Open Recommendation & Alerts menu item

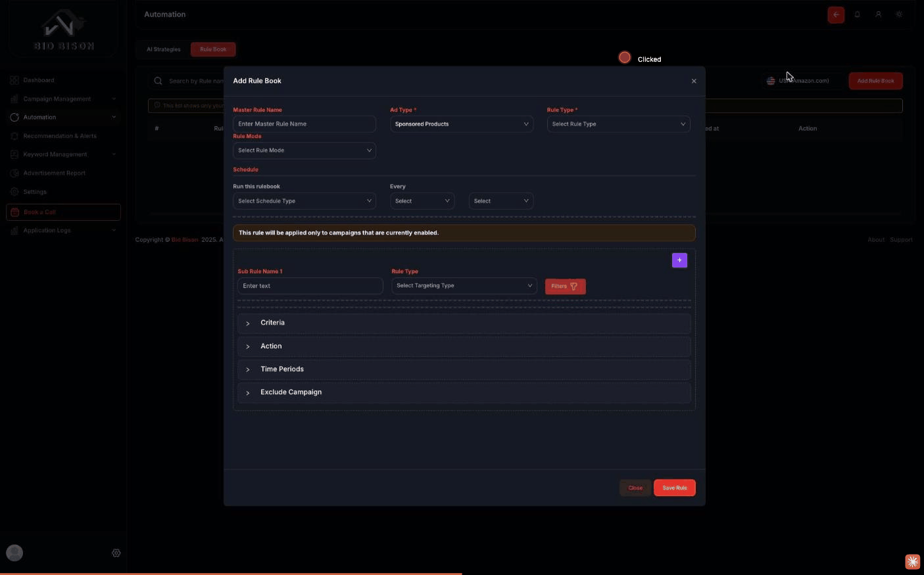pos(60,136)
